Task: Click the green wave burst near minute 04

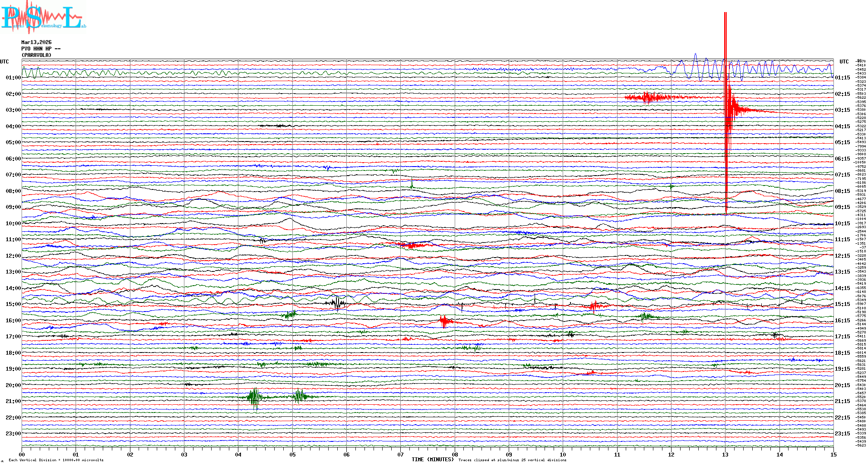Action: point(255,397)
